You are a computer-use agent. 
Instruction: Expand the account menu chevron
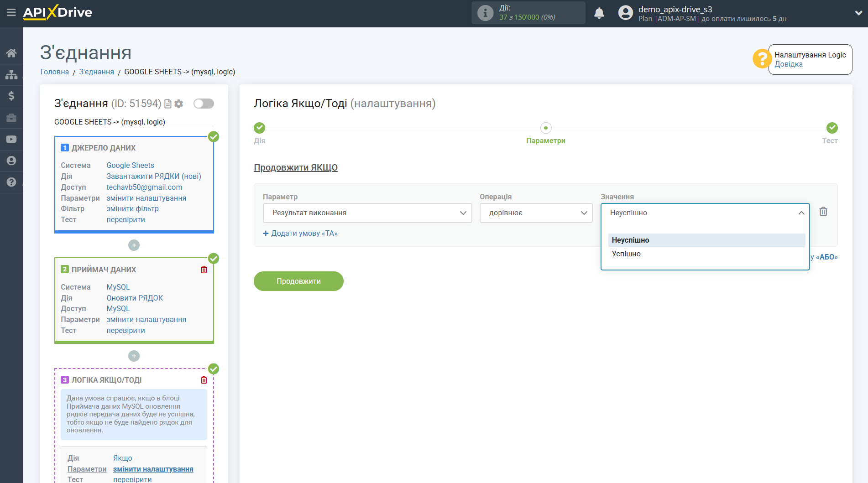tap(858, 13)
